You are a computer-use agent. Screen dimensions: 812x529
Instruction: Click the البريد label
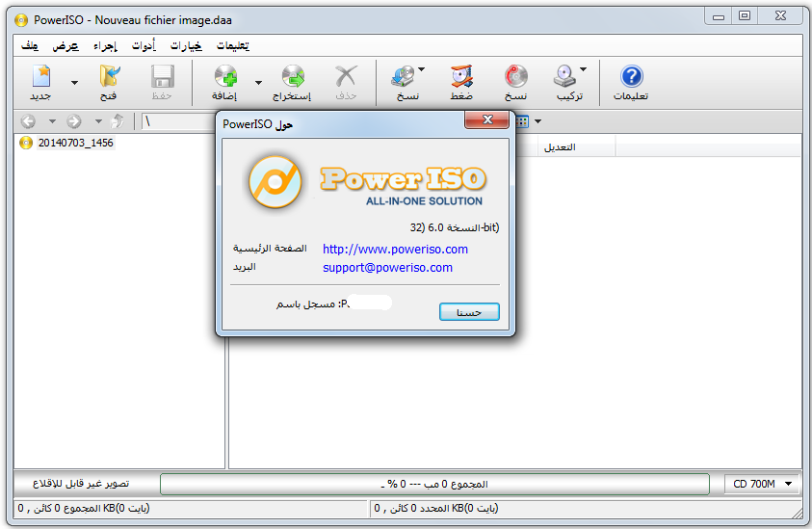(245, 267)
